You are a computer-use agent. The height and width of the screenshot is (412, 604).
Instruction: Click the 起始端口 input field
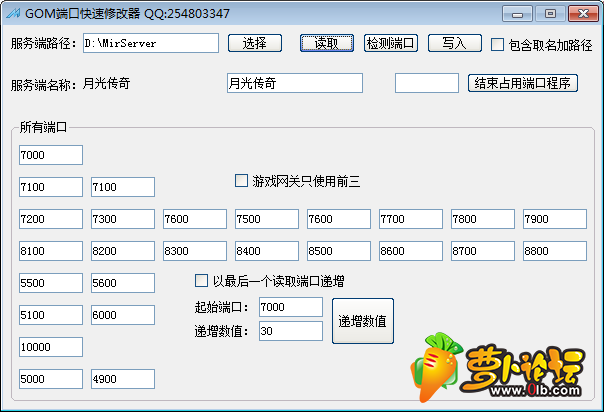pos(290,307)
